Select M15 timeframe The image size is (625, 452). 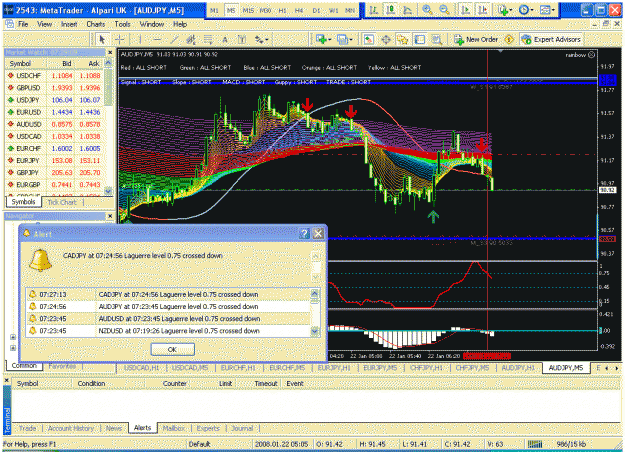248,10
